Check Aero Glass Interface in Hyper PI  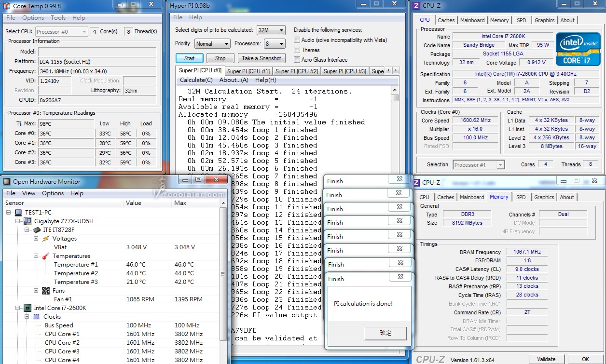pyautogui.click(x=297, y=60)
